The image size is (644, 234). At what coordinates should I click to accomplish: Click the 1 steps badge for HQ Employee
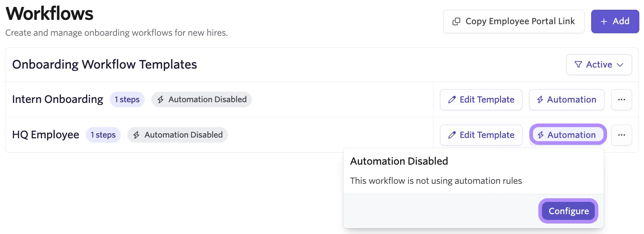tap(103, 135)
